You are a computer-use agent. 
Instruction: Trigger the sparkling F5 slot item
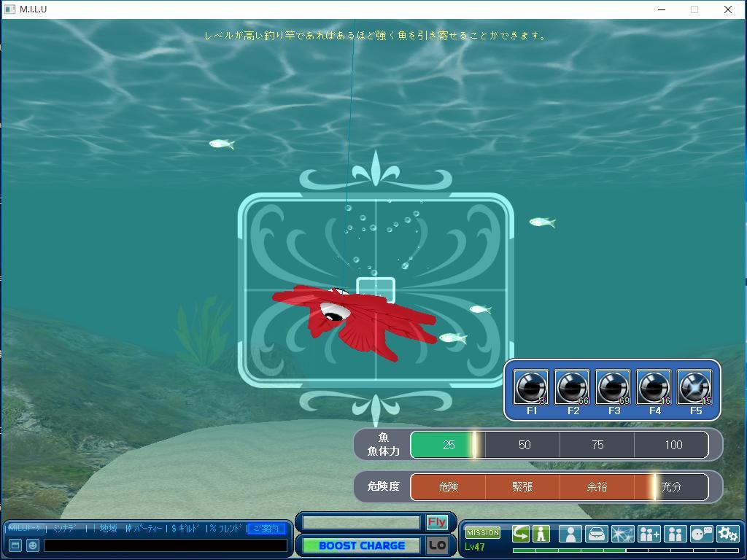click(694, 387)
